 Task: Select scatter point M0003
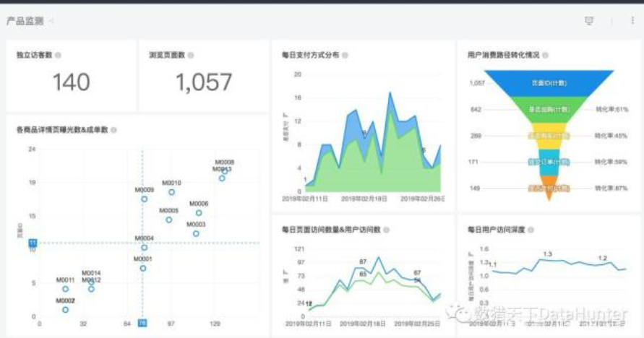[196, 233]
